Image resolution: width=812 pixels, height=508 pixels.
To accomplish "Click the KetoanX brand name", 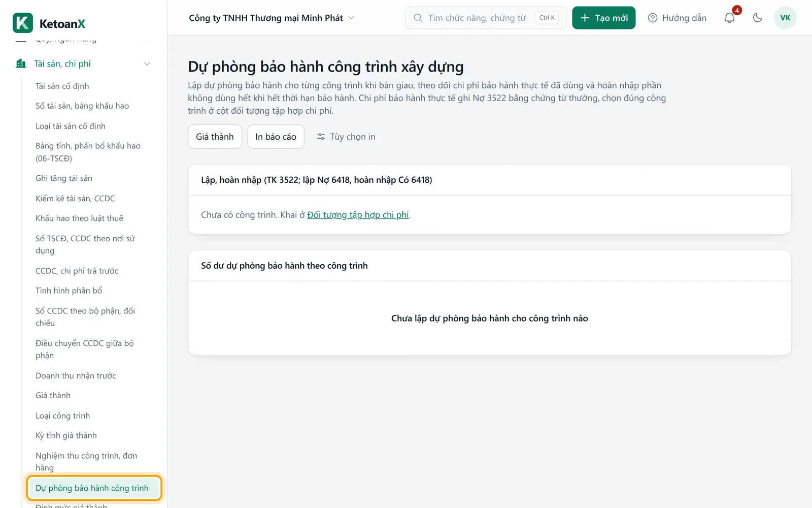I will tap(62, 24).
